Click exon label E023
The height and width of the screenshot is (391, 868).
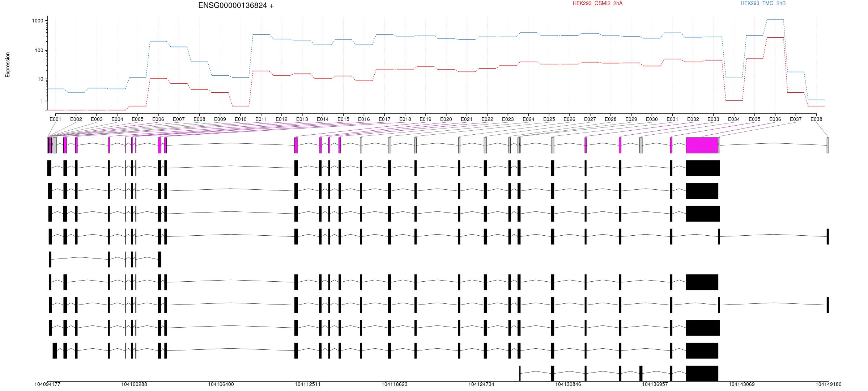pos(508,119)
